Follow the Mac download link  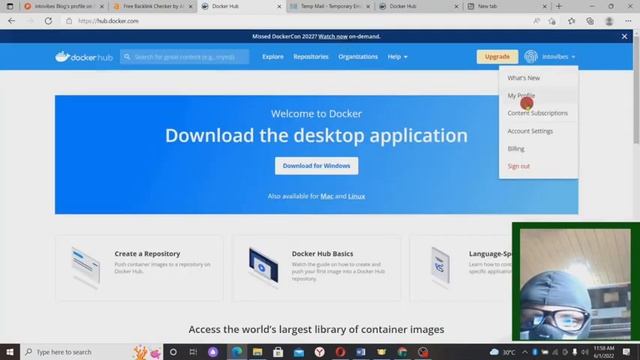click(327, 196)
